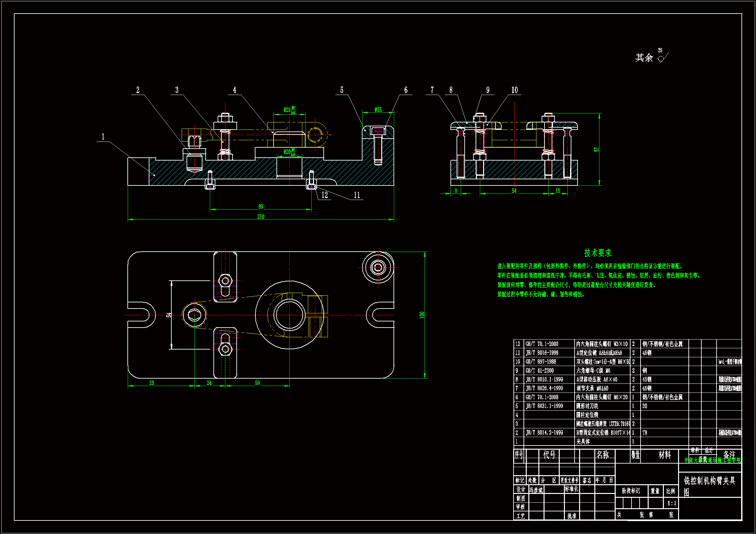The width and height of the screenshot is (756, 534).
Task: Select the 57 height dimension on the side view
Action: [x=597, y=149]
